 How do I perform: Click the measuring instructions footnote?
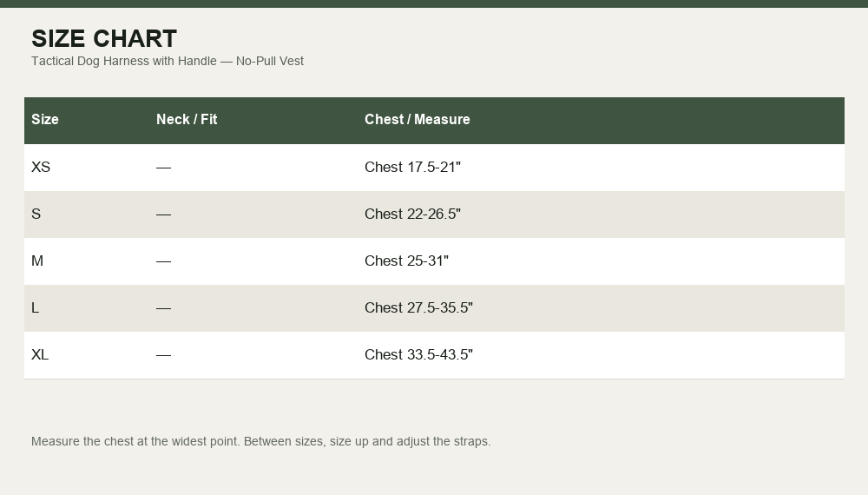[260, 442]
